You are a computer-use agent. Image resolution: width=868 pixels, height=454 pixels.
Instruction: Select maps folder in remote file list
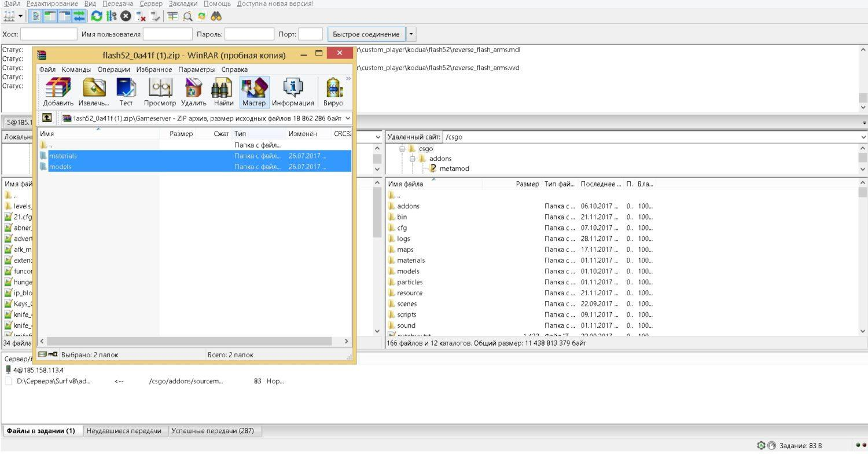coord(405,250)
